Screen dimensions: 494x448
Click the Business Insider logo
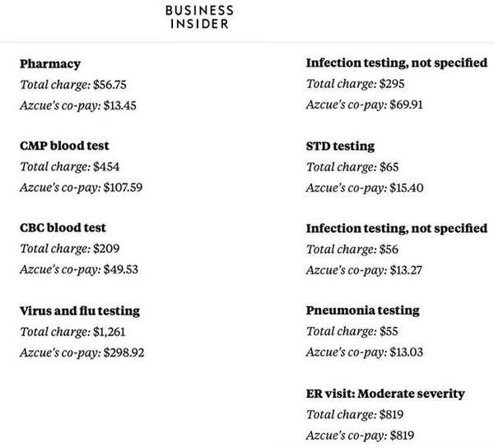(x=199, y=17)
